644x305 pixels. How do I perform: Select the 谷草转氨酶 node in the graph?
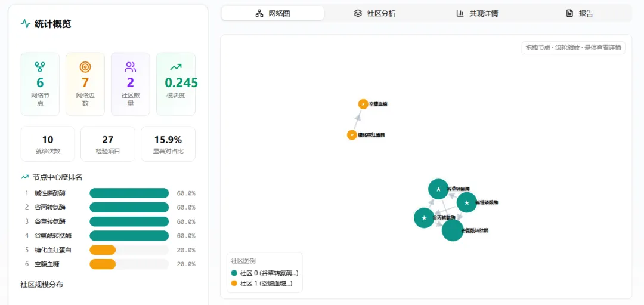tap(438, 189)
